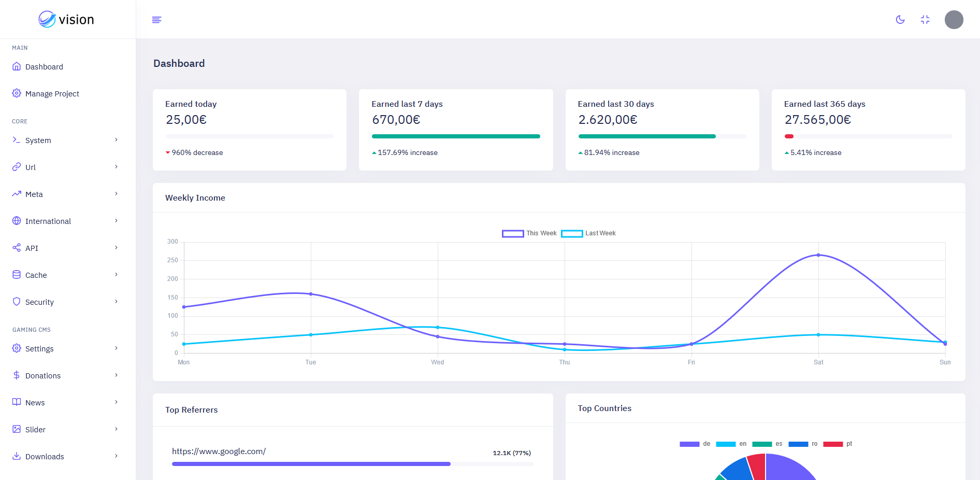Select the Security menu label
This screenshot has width=980, height=480.
[39, 302]
